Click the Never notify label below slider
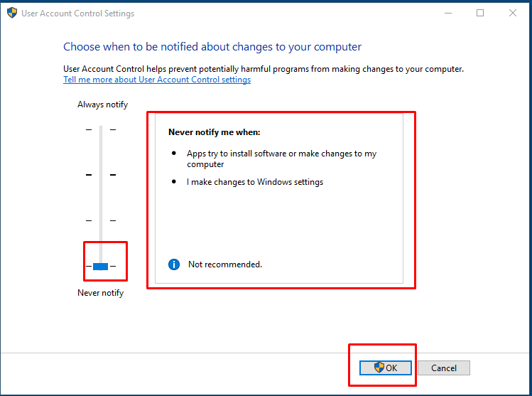 pos(100,293)
